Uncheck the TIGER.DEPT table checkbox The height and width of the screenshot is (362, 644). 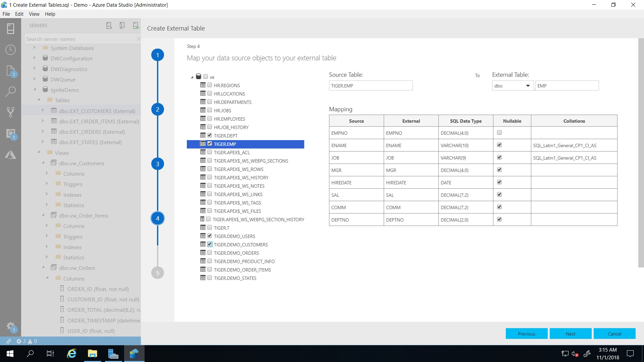(210, 135)
